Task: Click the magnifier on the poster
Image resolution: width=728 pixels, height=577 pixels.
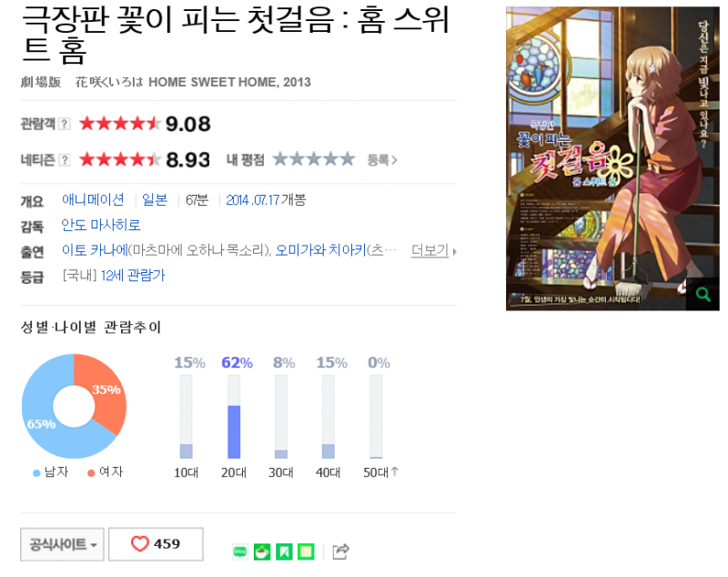Action: point(703,294)
